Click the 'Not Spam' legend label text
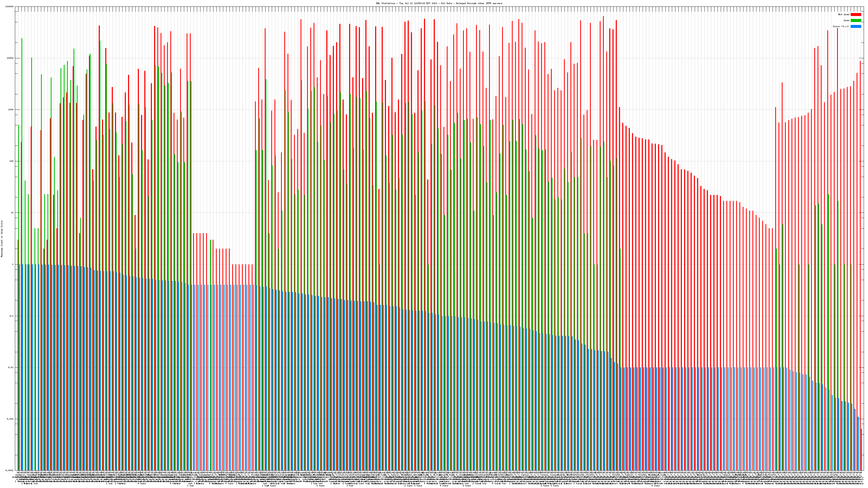Image resolution: width=868 pixels, height=488 pixels. click(x=844, y=14)
